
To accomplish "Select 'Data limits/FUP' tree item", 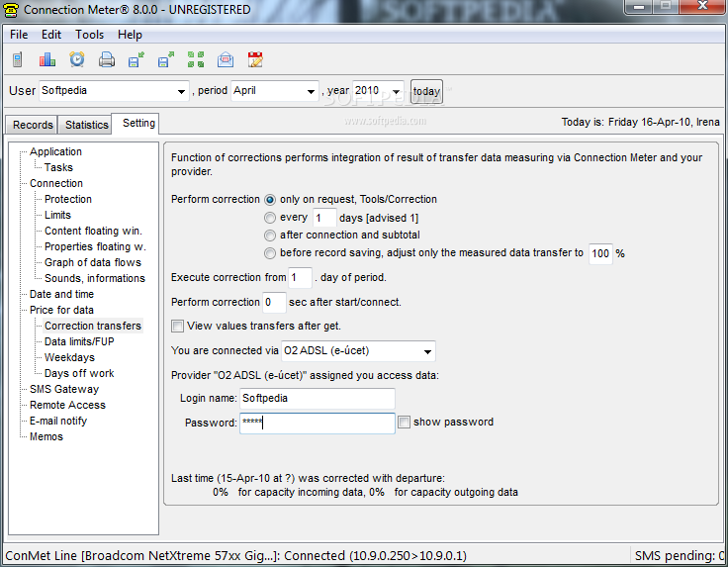I will (x=79, y=341).
